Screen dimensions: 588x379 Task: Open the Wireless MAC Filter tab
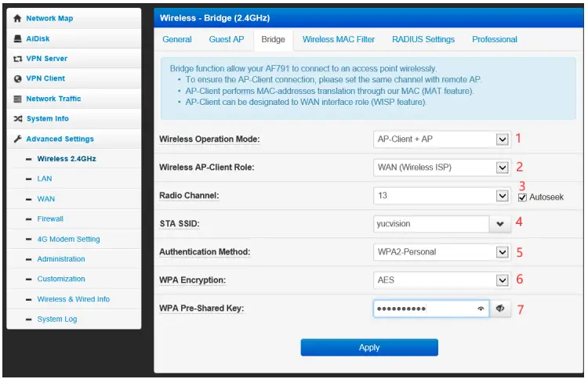pyautogui.click(x=339, y=39)
